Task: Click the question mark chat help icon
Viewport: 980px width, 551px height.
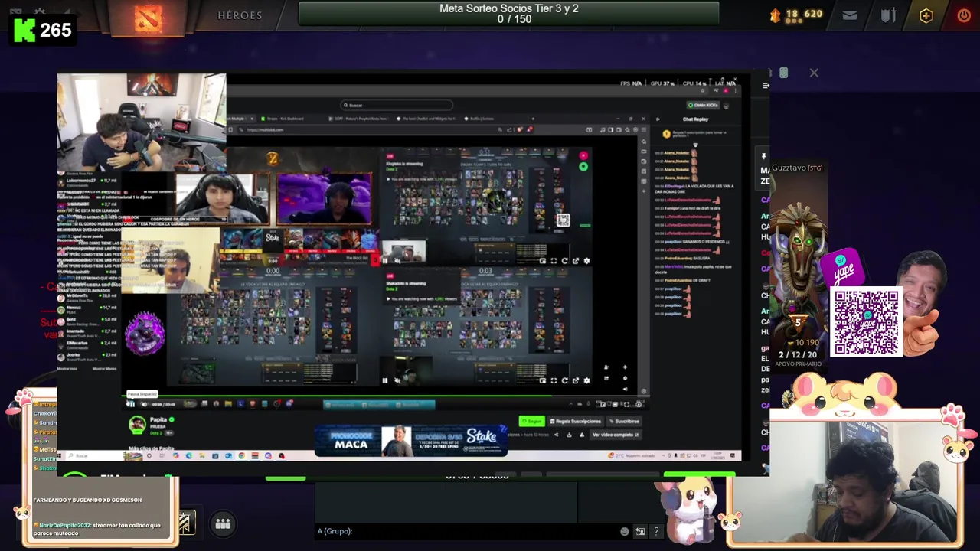Action: 656,531
